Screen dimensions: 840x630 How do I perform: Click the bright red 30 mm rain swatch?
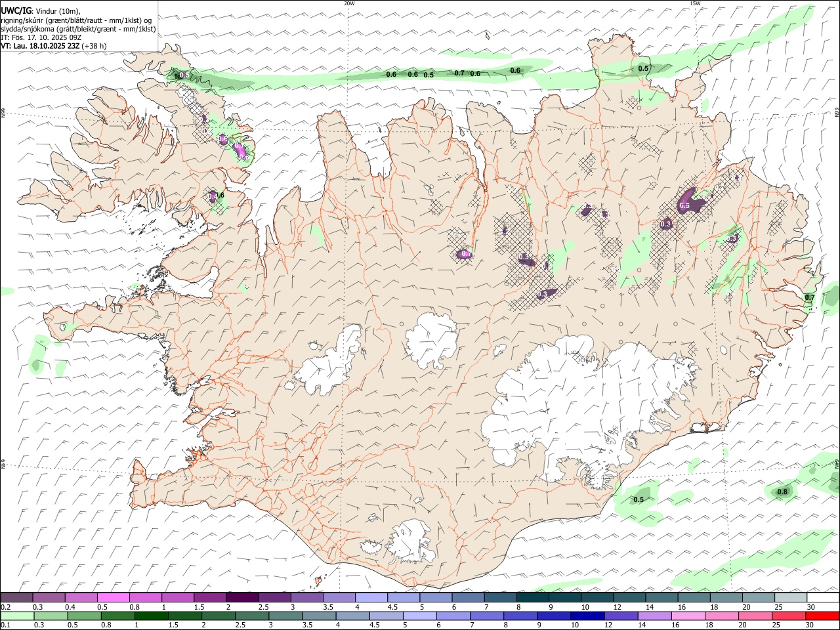pos(823,616)
